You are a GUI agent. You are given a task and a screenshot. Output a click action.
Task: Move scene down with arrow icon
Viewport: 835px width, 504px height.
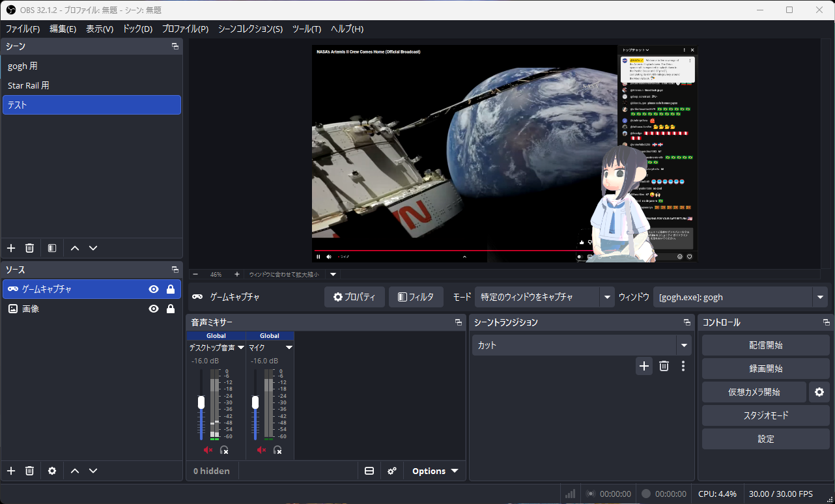click(x=93, y=248)
